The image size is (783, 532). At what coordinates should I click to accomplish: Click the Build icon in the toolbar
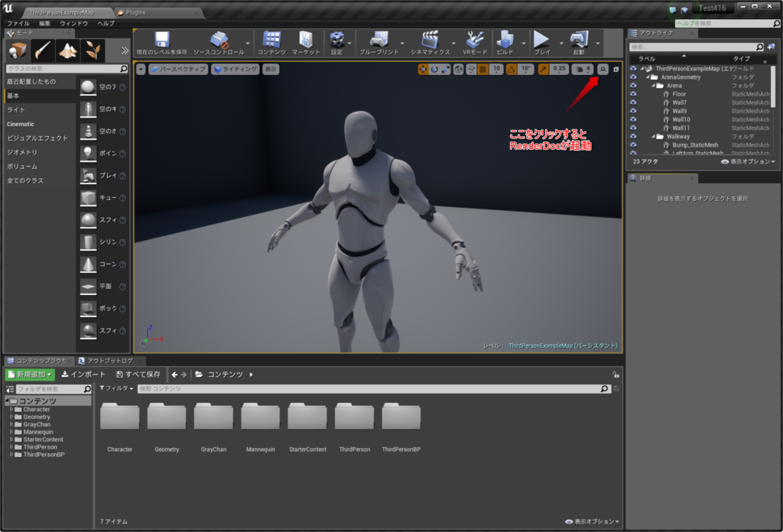pyautogui.click(x=505, y=38)
